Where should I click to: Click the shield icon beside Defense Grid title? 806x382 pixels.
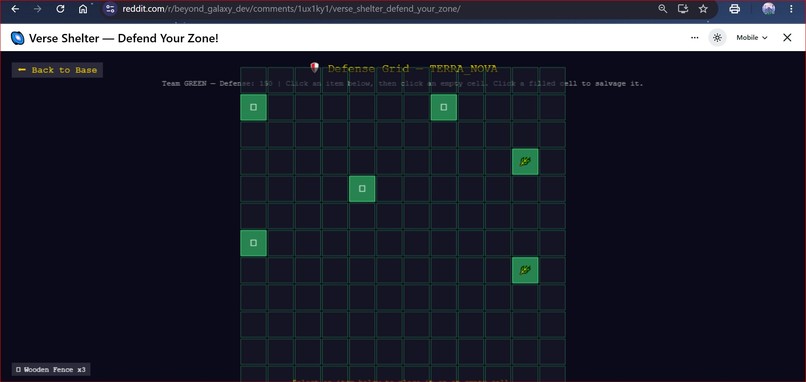click(315, 68)
